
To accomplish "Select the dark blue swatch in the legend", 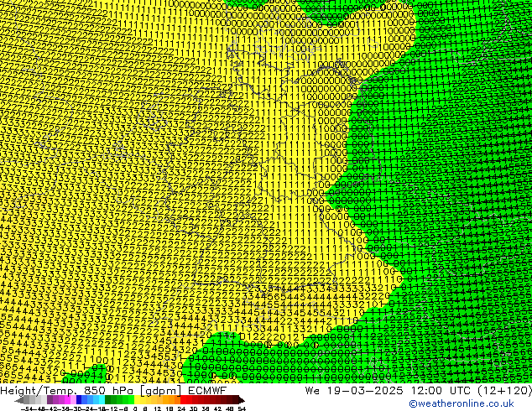I will coord(79,399).
